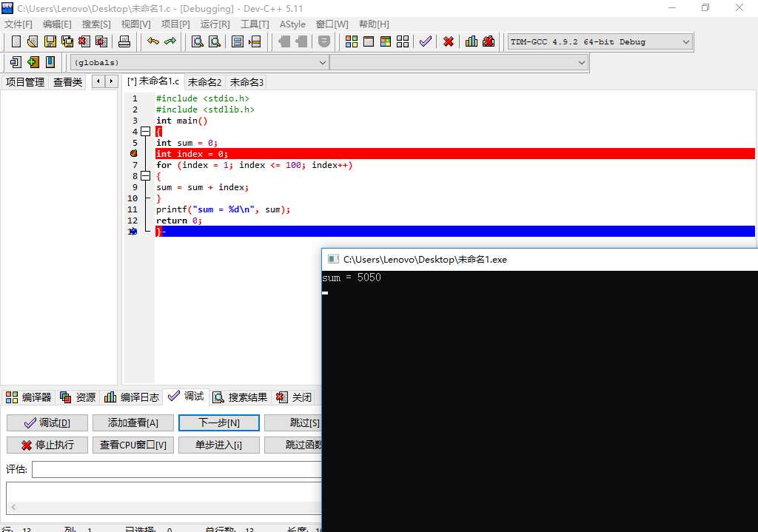
Task: Click the 添加查看[A] button
Action: (133, 422)
